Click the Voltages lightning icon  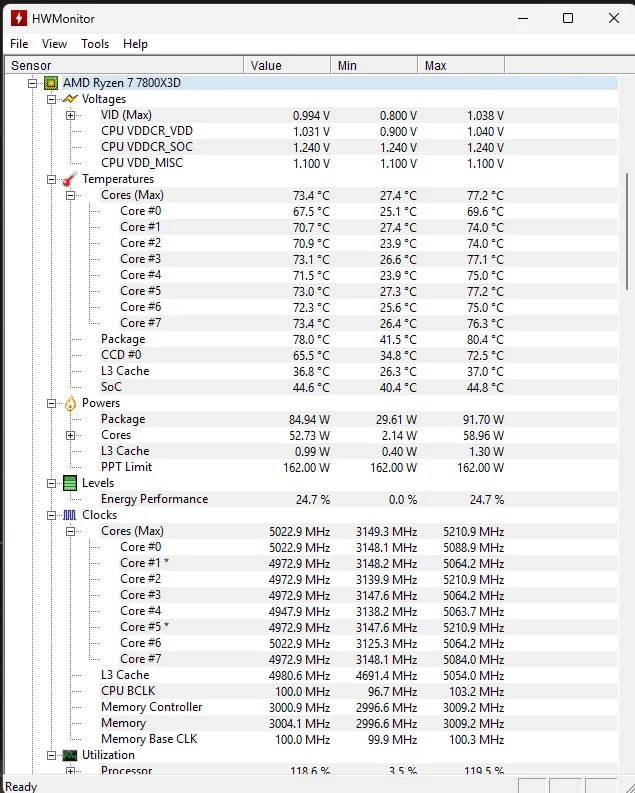tap(70, 99)
